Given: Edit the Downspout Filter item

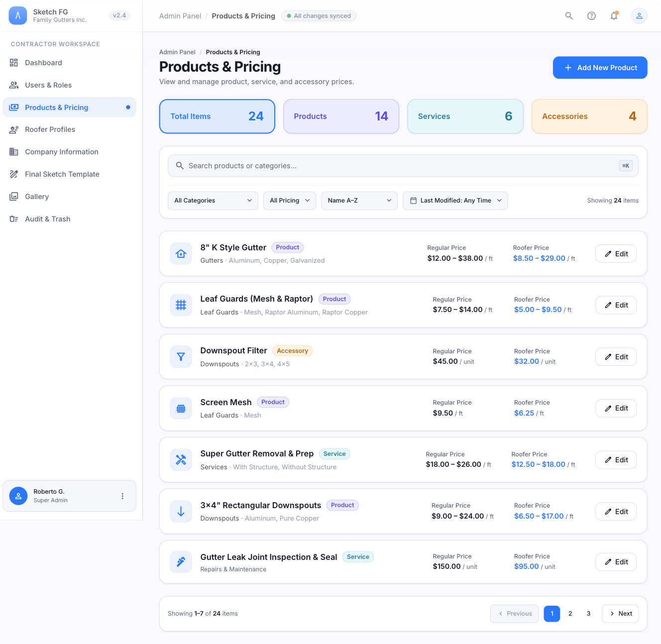Looking at the screenshot, I should 616,357.
